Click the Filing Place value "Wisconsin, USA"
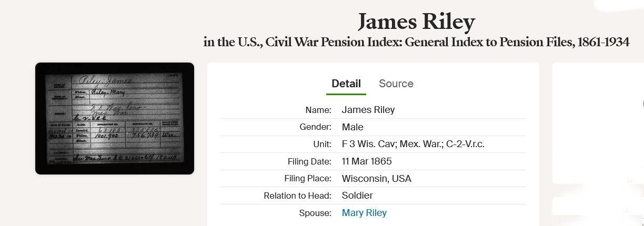 (377, 179)
